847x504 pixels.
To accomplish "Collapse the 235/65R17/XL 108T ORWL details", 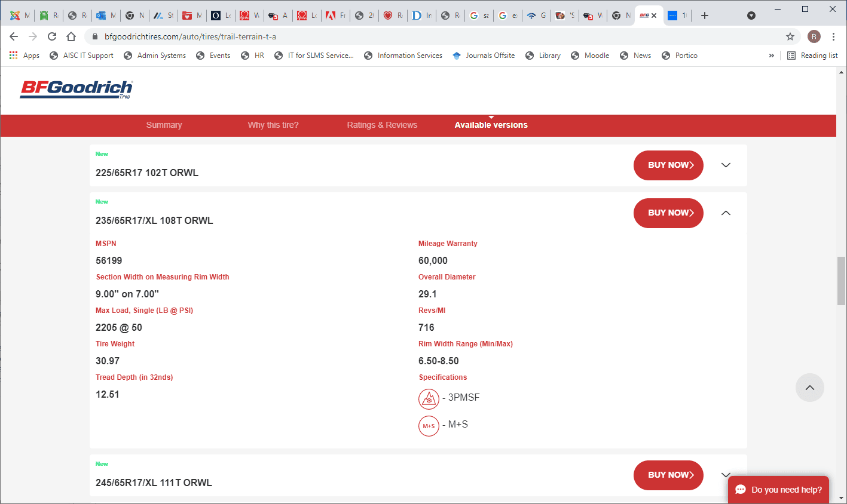I will 726,213.
